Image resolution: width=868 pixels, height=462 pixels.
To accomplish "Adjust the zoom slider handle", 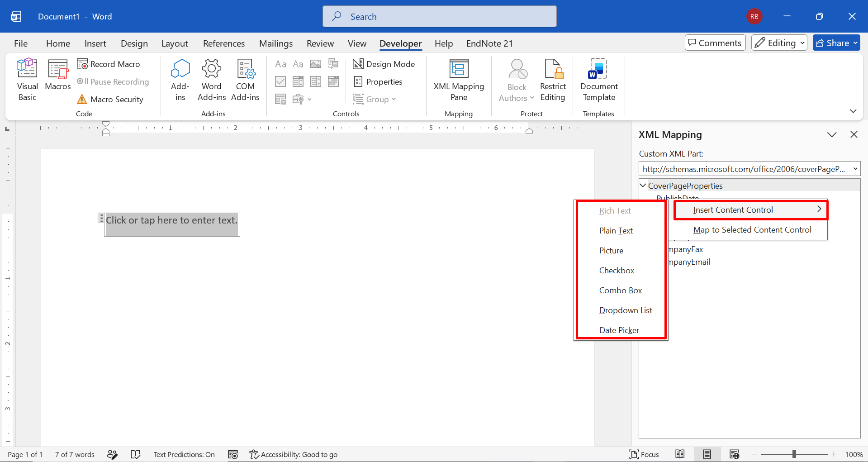I will (x=794, y=454).
